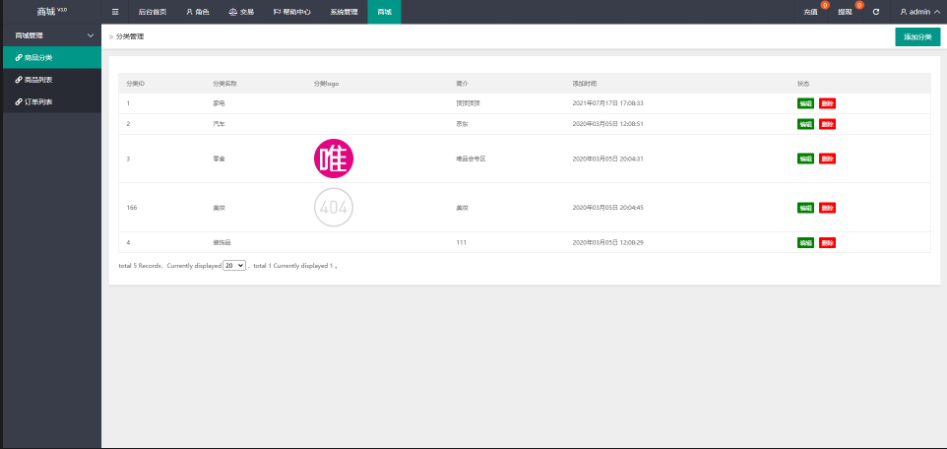Open the 提现 notification item
This screenshot has width=947, height=449.
[845, 12]
